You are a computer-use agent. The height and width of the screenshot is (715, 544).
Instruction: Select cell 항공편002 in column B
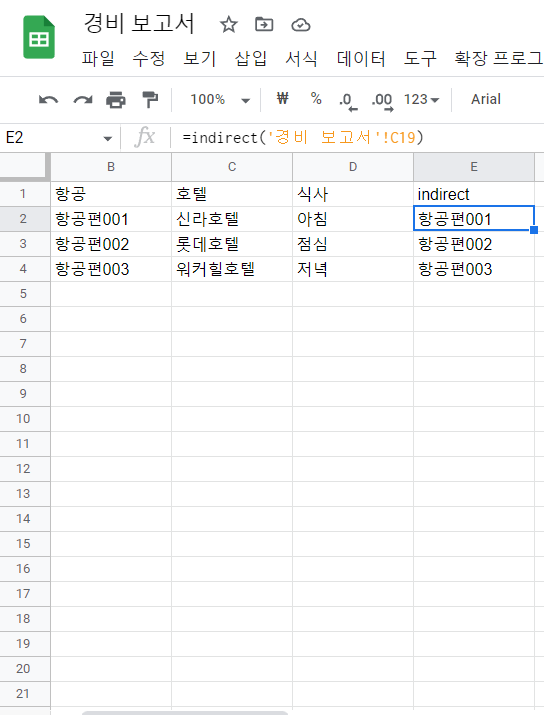coord(111,244)
